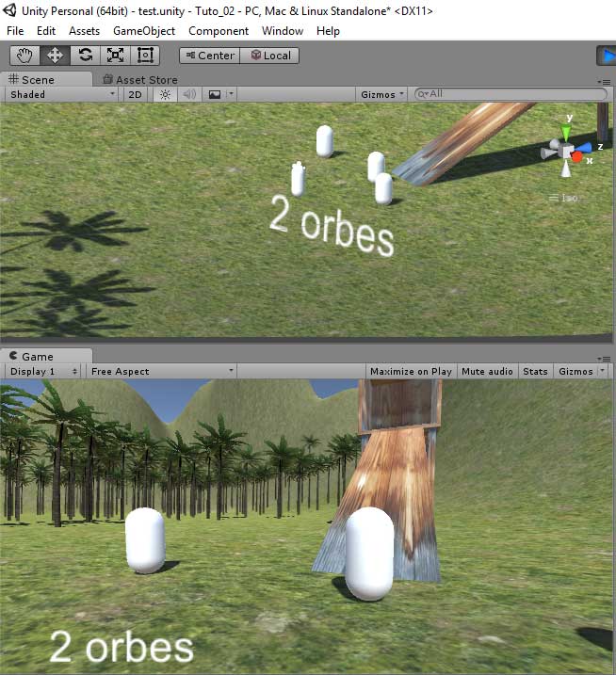Toggle scene audio speaker icon
The image size is (616, 675).
pyautogui.click(x=189, y=94)
